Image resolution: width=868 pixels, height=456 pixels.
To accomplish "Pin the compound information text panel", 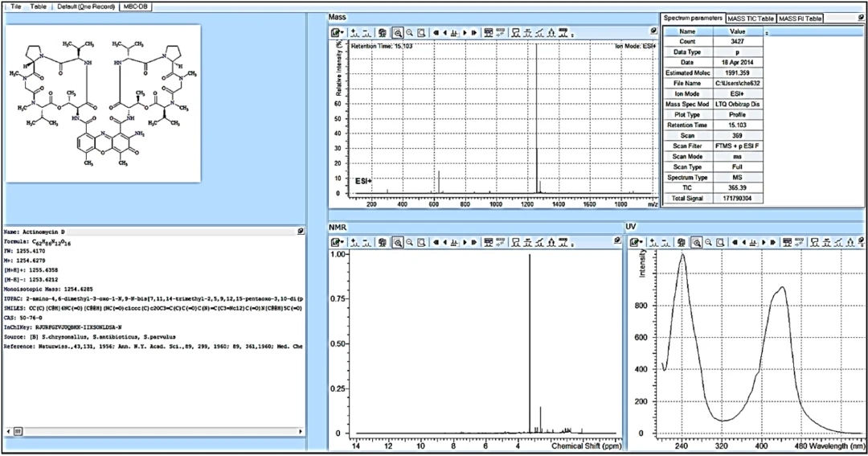I will (300, 231).
